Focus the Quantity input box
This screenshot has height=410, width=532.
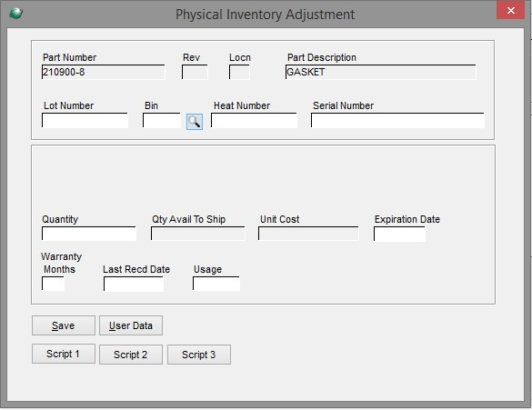coord(89,234)
